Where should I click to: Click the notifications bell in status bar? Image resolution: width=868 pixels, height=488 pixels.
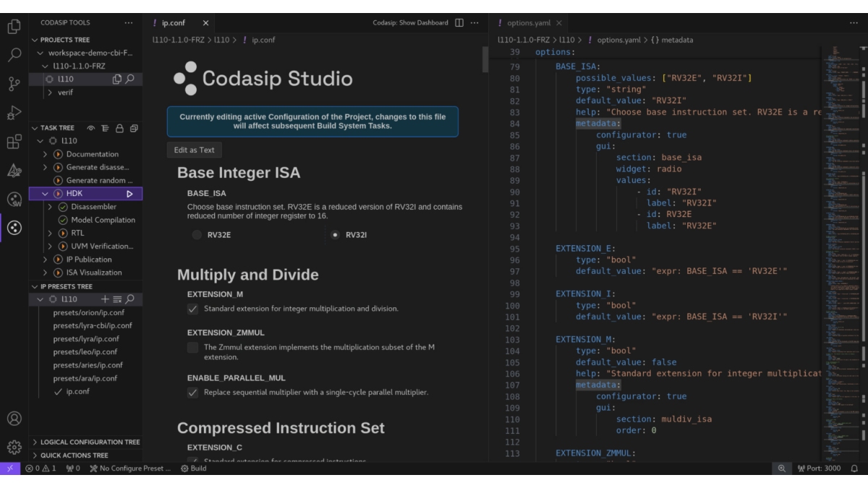tap(854, 468)
